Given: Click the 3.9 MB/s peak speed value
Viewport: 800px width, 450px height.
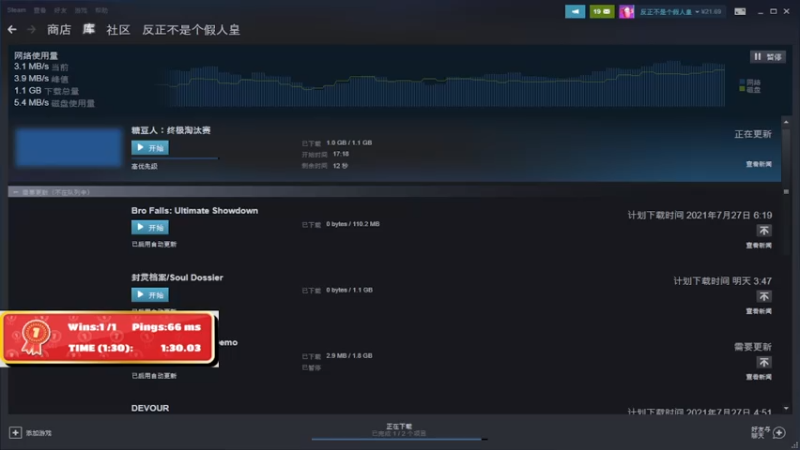Looking at the screenshot, I should click(31, 79).
